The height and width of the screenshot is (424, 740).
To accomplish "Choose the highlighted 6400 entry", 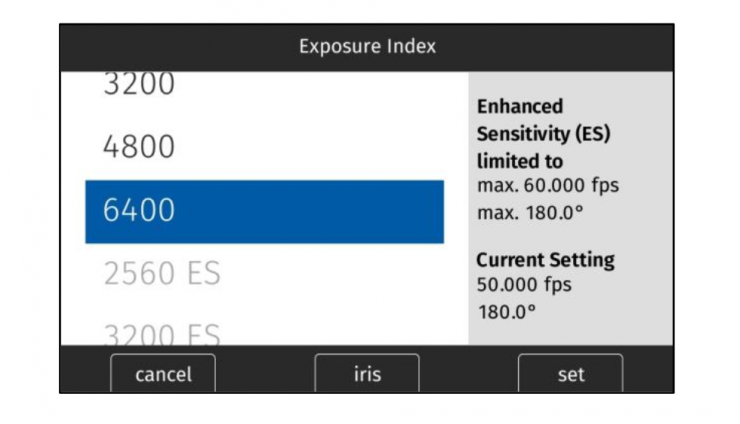I will pos(264,211).
